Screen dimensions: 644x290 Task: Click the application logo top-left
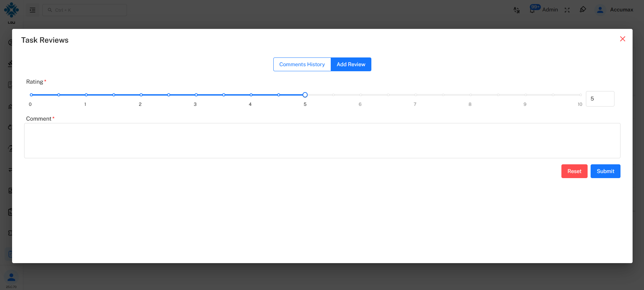coord(11,9)
